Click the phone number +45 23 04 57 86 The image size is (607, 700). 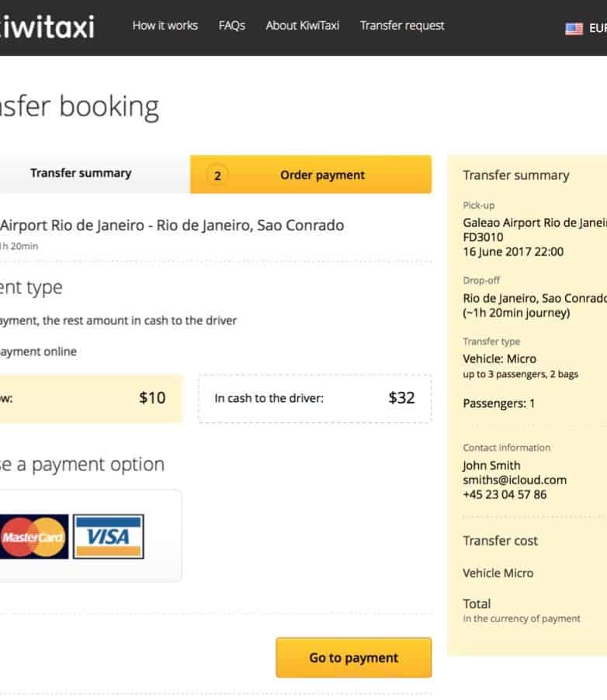pos(505,494)
